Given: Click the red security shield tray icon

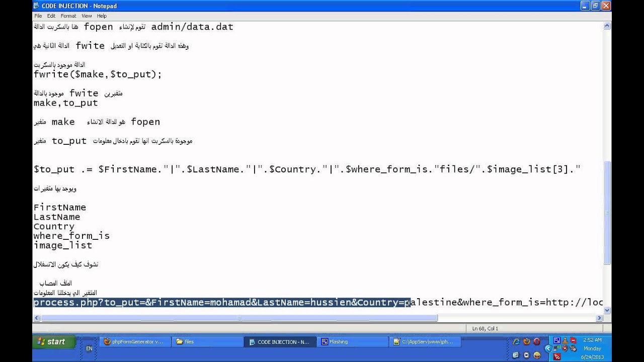Looking at the screenshot, I should point(565,348).
